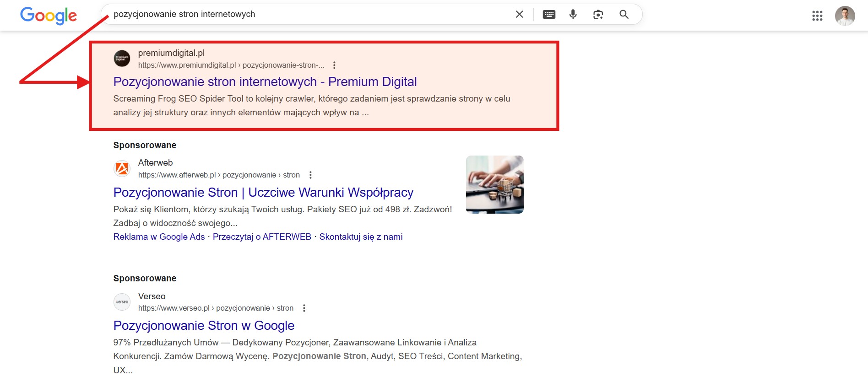Start voice search with microphone icon

[x=573, y=15]
